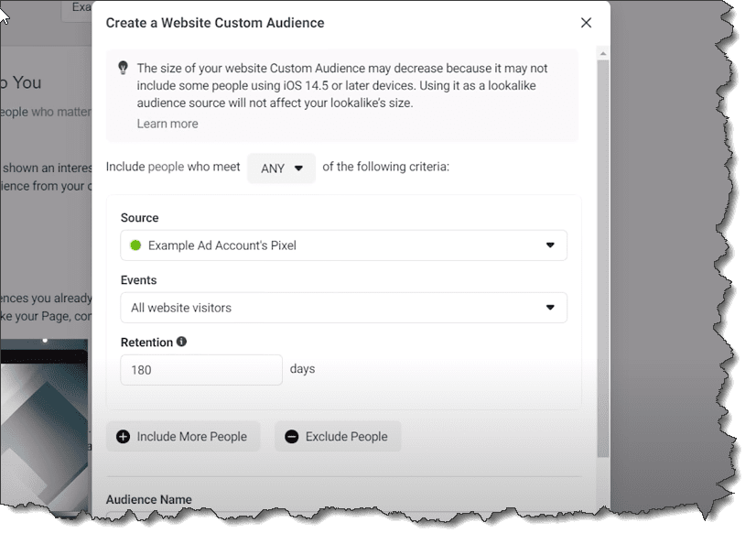Viewport: 756px width, 544px height.
Task: Close the Create a Website Custom Audience dialog
Action: [x=586, y=23]
